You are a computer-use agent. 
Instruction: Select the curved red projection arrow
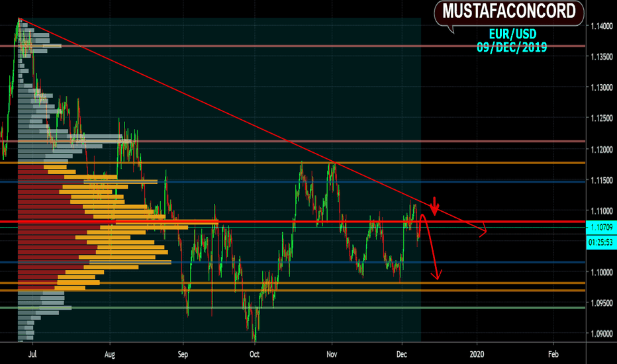(x=430, y=246)
